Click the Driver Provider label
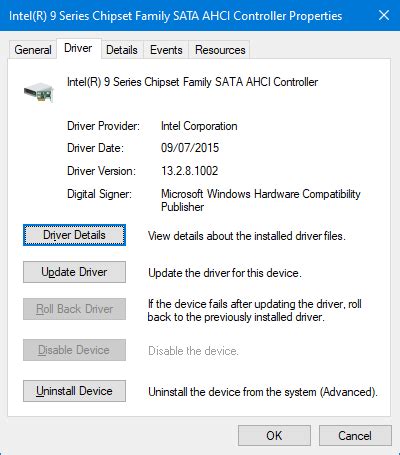Viewport: 400px width, 455px height. tap(103, 126)
